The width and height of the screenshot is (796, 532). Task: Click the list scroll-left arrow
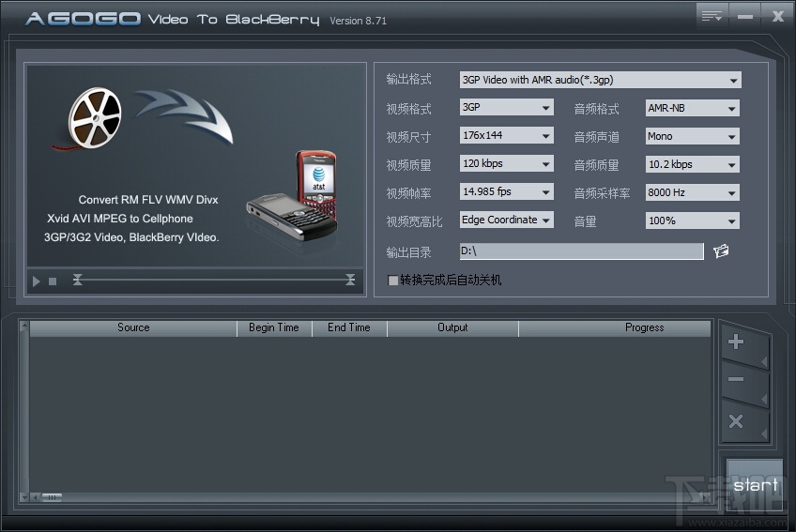(35, 497)
